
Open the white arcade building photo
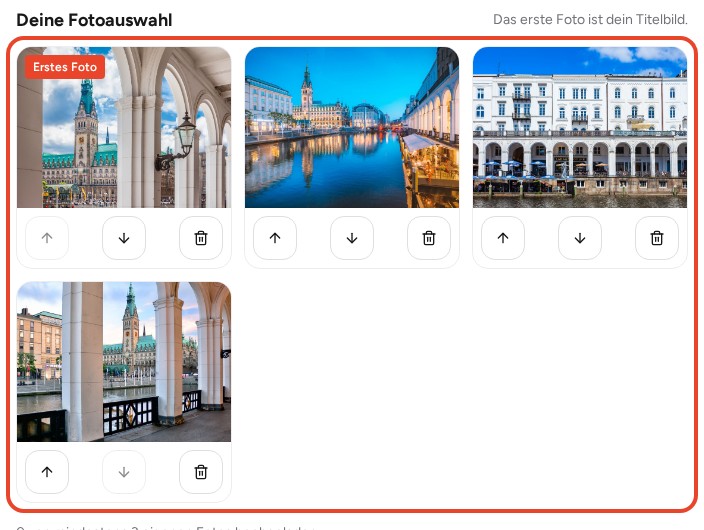point(580,127)
